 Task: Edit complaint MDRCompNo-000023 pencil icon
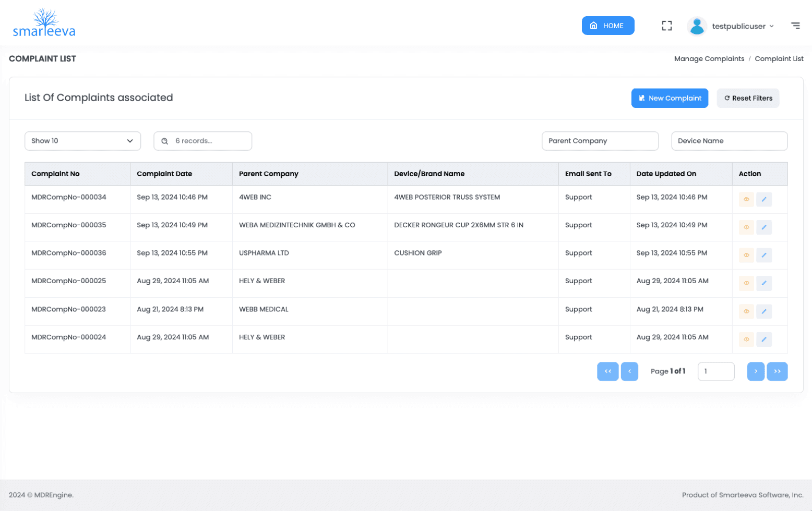(x=764, y=311)
